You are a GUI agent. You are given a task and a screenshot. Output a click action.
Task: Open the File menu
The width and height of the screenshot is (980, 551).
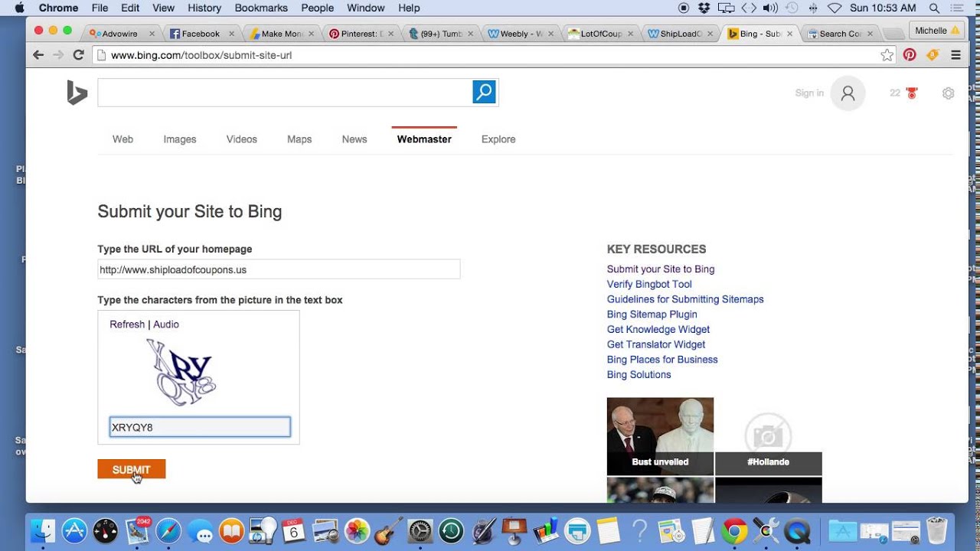coord(100,8)
